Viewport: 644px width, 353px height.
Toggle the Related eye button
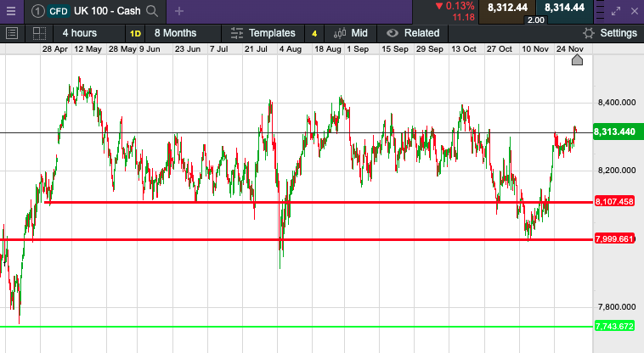coord(413,33)
